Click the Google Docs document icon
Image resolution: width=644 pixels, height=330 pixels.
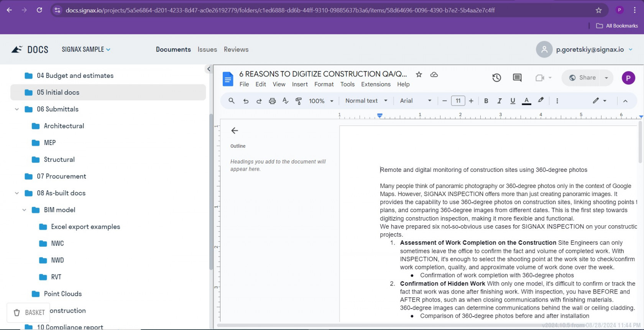(x=228, y=79)
